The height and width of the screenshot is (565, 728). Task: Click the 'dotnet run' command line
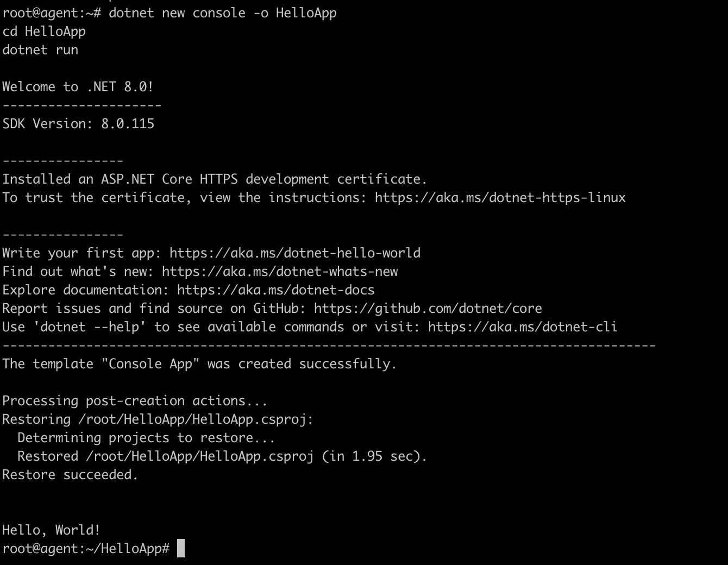point(40,50)
